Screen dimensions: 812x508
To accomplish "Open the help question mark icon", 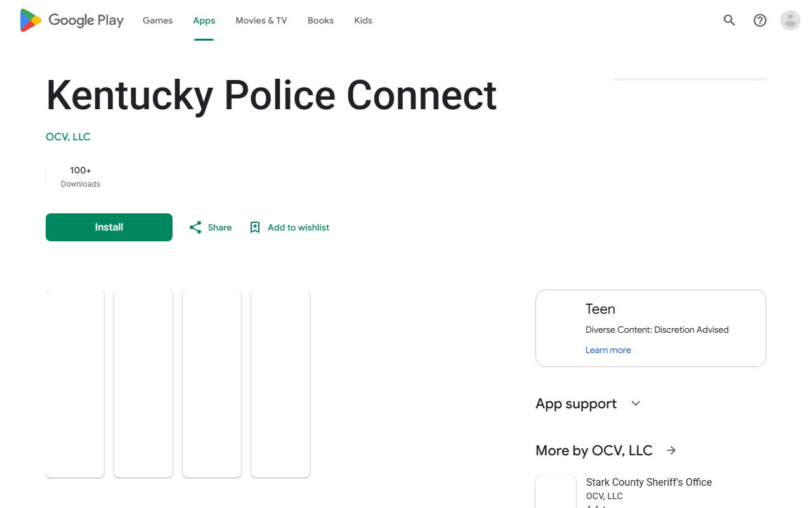I will [760, 20].
